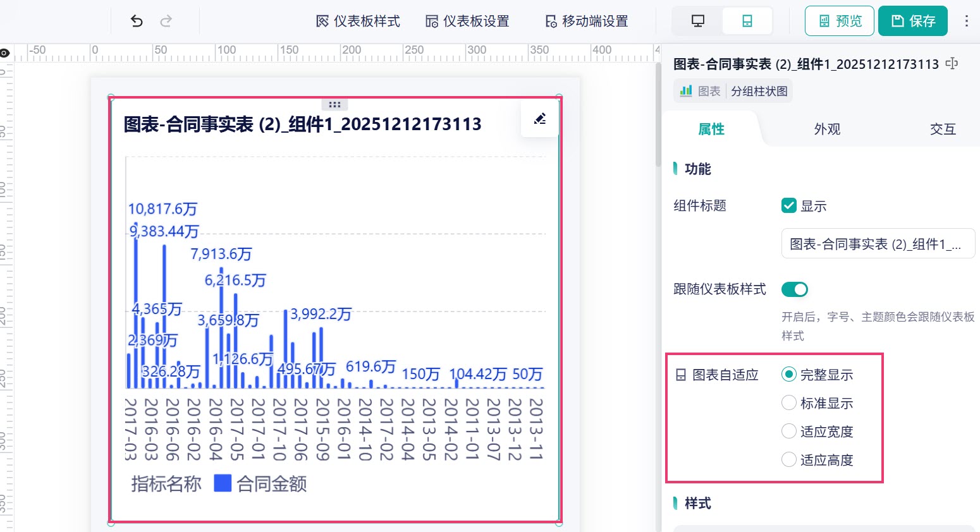Viewport: 980px width, 532px height.
Task: Click the chart edit pencil icon
Action: point(540,119)
